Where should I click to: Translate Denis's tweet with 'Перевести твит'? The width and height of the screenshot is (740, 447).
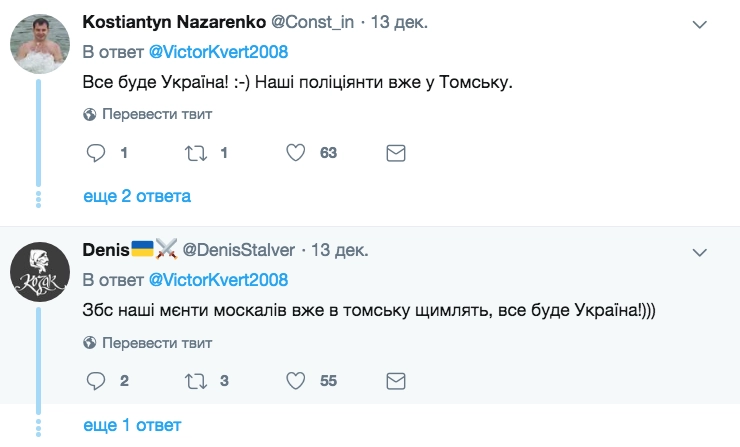click(x=148, y=342)
